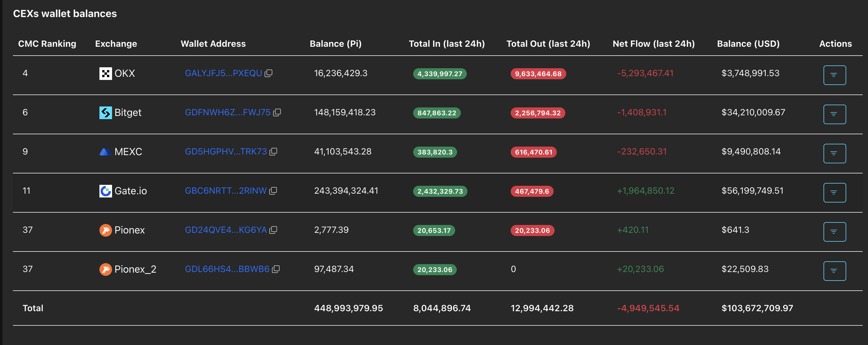
Task: Click the Gate.io exchange logo
Action: click(x=105, y=191)
